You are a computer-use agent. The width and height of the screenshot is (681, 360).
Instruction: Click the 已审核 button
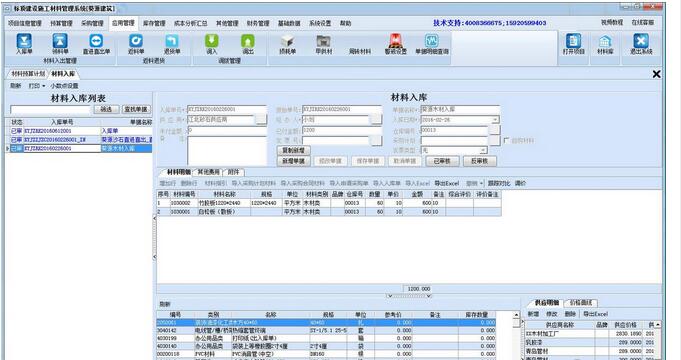[x=442, y=161]
